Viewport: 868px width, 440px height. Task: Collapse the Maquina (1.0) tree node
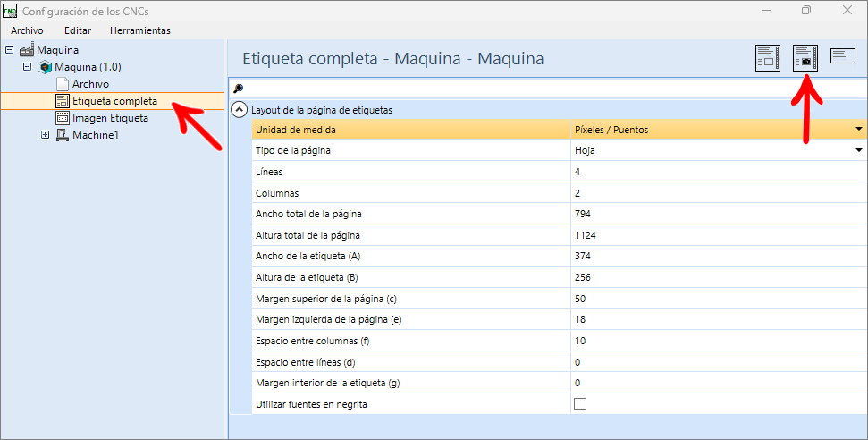(x=27, y=67)
